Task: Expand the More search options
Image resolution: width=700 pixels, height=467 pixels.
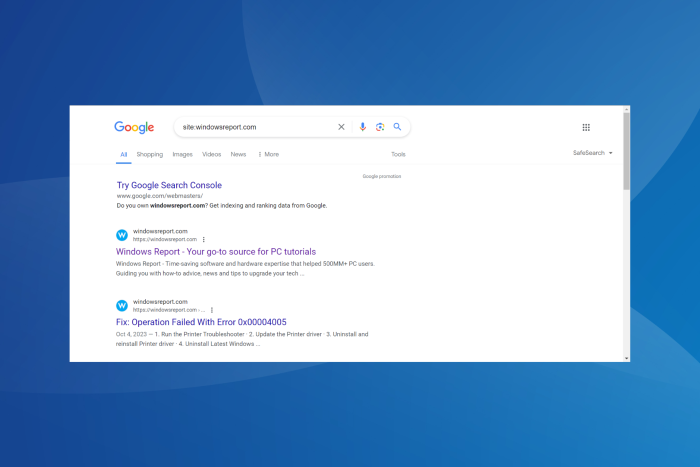Action: click(268, 154)
